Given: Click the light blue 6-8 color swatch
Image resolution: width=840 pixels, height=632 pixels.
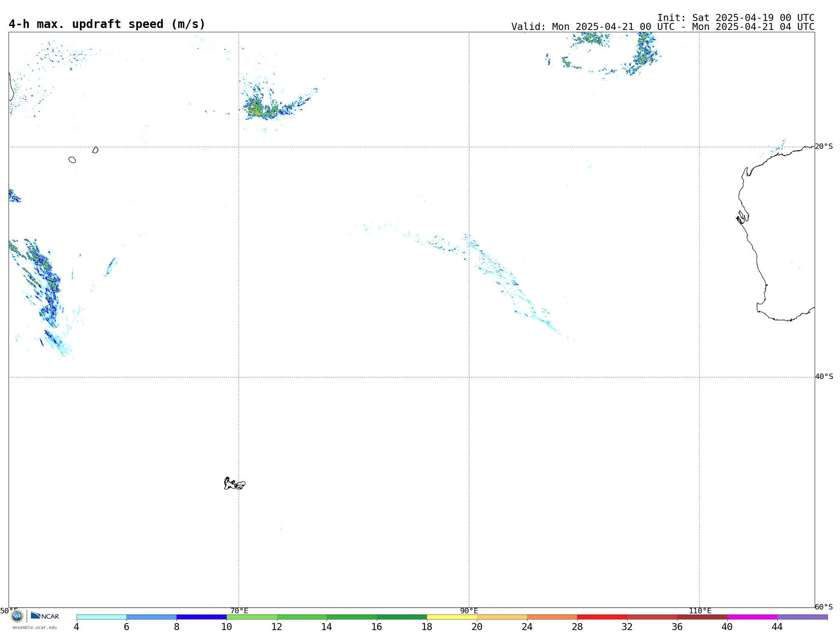Looking at the screenshot, I should (152, 617).
